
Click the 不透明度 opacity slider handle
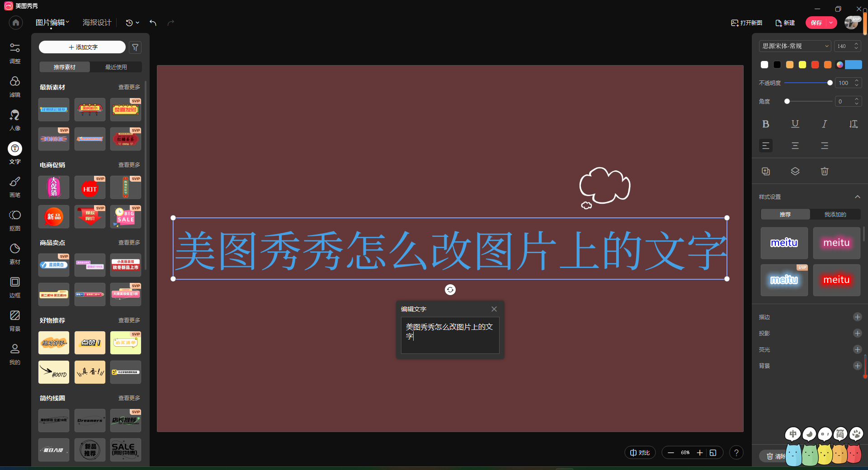coord(830,83)
